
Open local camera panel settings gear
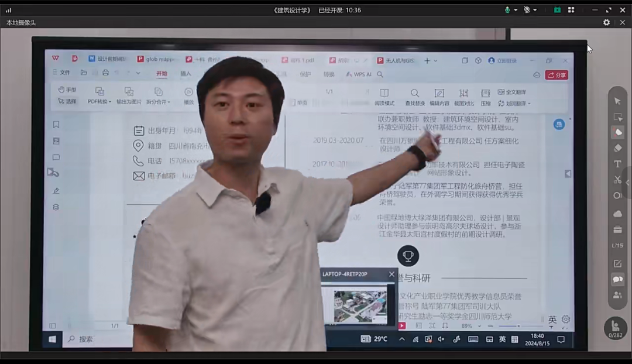(607, 23)
